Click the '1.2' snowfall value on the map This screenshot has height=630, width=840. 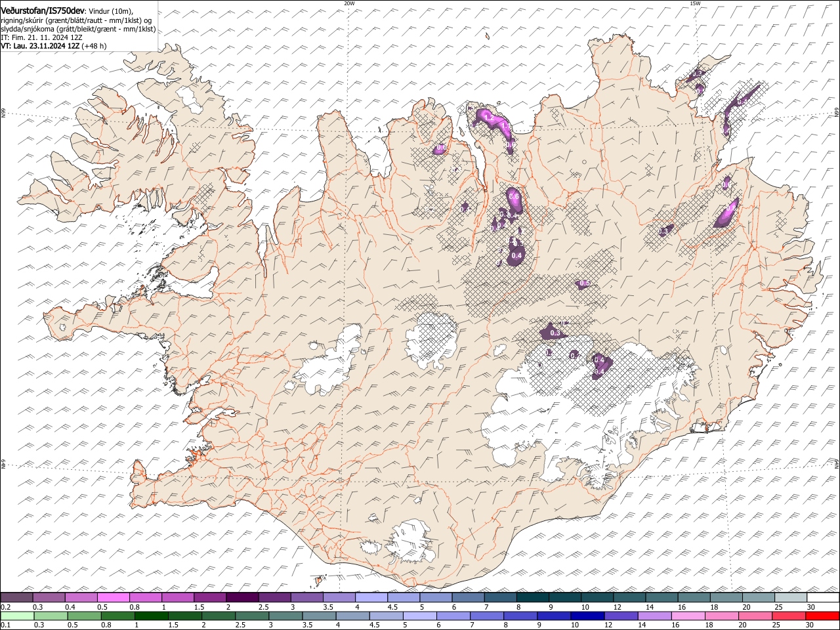(x=488, y=116)
